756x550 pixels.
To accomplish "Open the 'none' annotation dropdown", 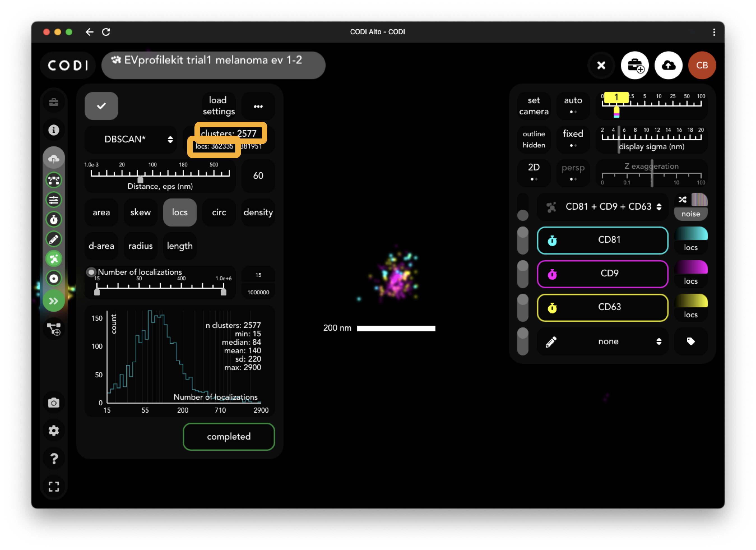I will tap(603, 341).
